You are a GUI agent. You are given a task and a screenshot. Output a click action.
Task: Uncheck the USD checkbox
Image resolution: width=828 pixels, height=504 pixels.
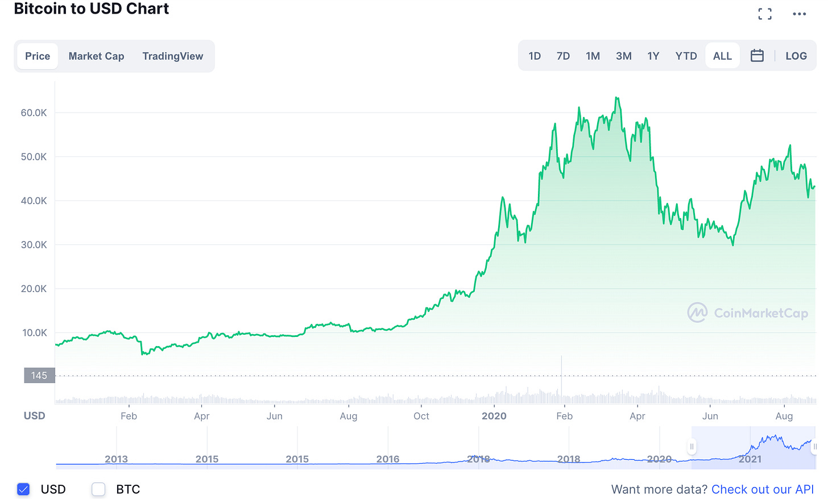pos(23,489)
